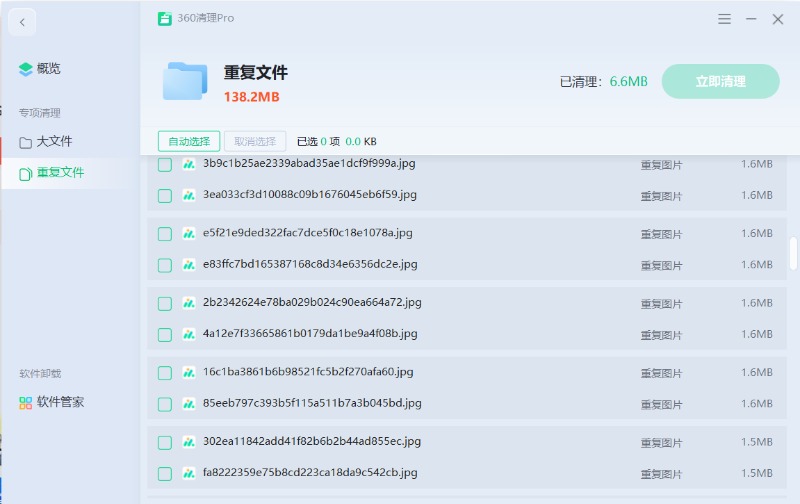800x504 pixels.
Task: Click the blue duplicate files folder icon
Action: point(185,82)
